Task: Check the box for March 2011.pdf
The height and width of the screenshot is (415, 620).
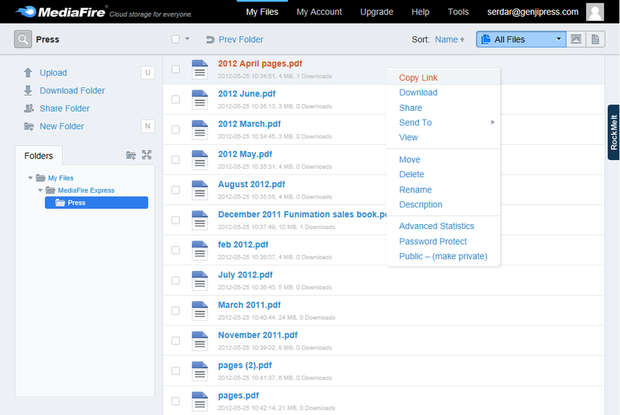Action: tap(176, 311)
